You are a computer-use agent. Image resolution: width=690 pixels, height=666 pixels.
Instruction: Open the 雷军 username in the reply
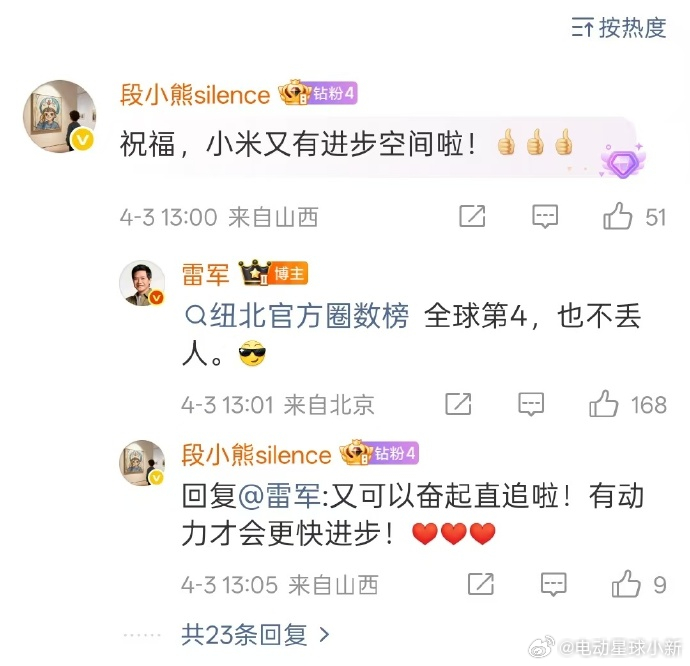tap(206, 274)
